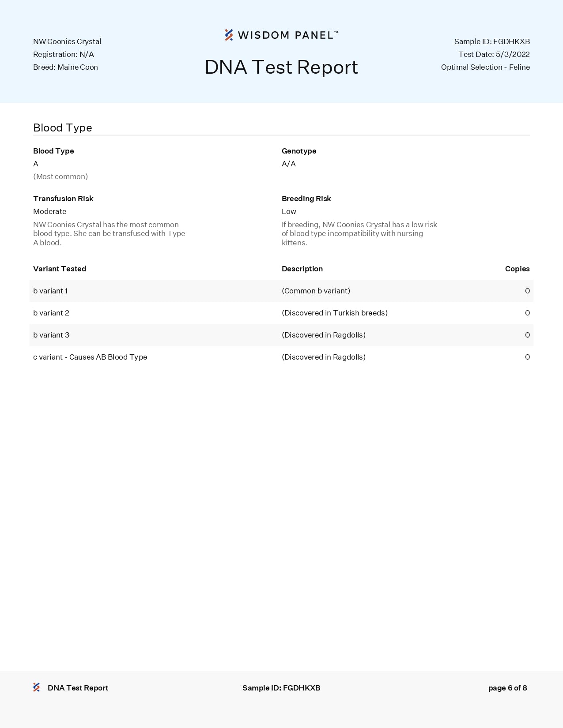Click the Test Date 5/3/2022 text
Viewport: 563px width, 728px height.
[x=494, y=54]
